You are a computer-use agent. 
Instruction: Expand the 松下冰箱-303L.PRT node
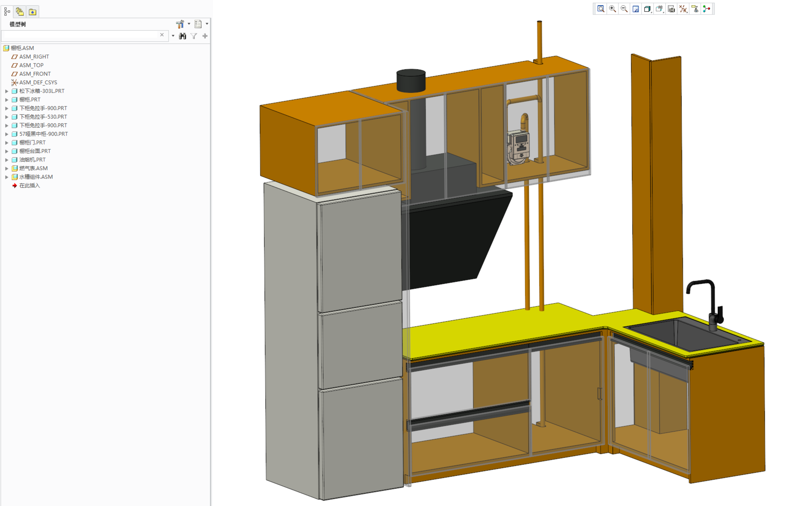6,91
